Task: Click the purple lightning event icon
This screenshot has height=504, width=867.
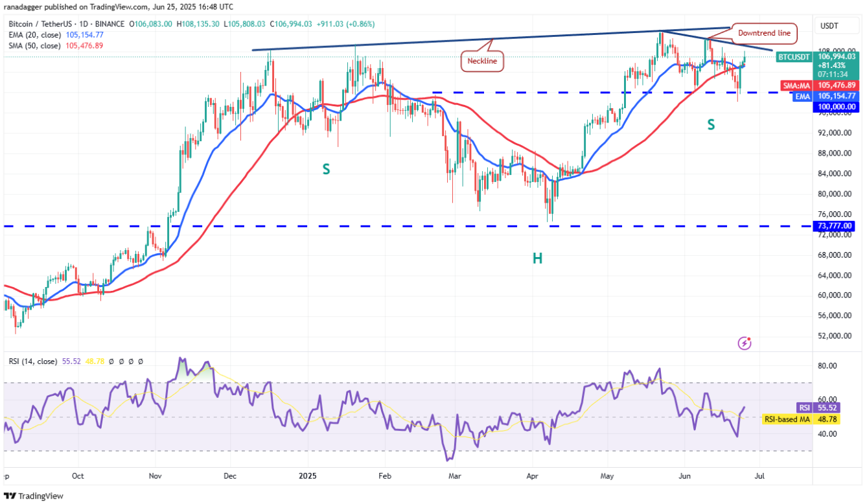Action: coord(745,343)
